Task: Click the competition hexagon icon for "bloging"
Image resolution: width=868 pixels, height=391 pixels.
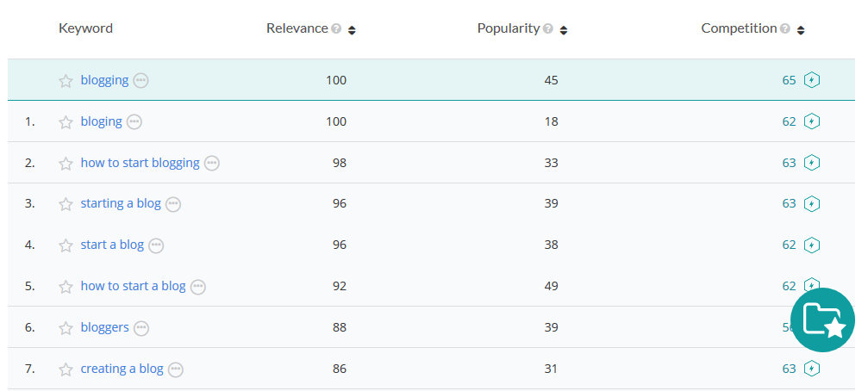Action: point(811,121)
